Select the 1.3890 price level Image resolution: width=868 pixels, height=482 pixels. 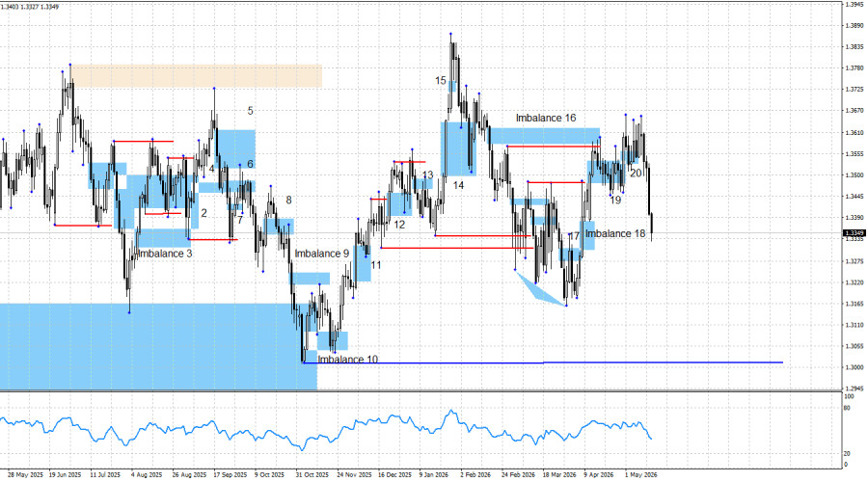pyautogui.click(x=854, y=25)
